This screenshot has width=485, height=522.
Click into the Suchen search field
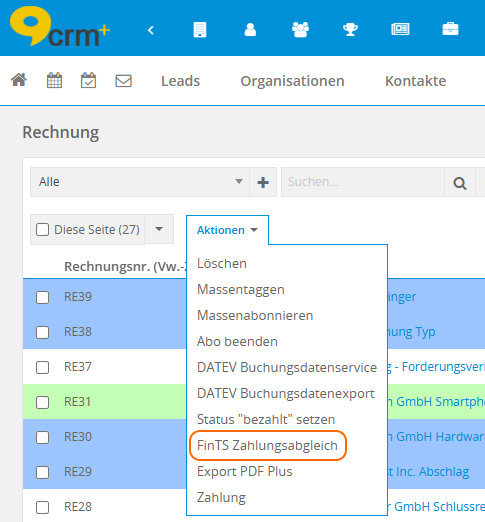(363, 182)
